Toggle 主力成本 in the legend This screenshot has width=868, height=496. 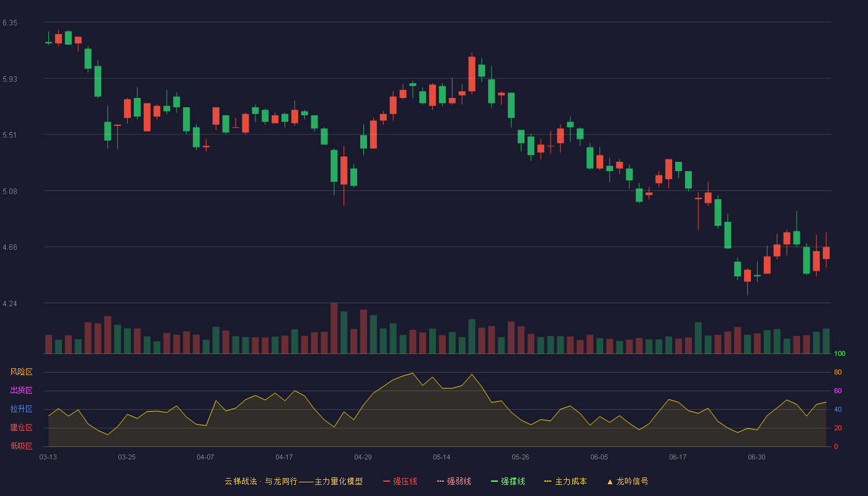click(x=565, y=481)
